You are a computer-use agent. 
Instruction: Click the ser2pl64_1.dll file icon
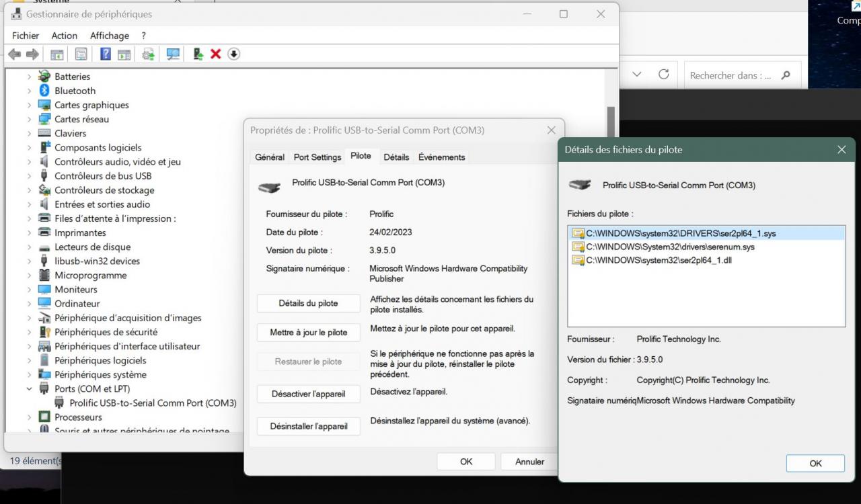coord(578,260)
